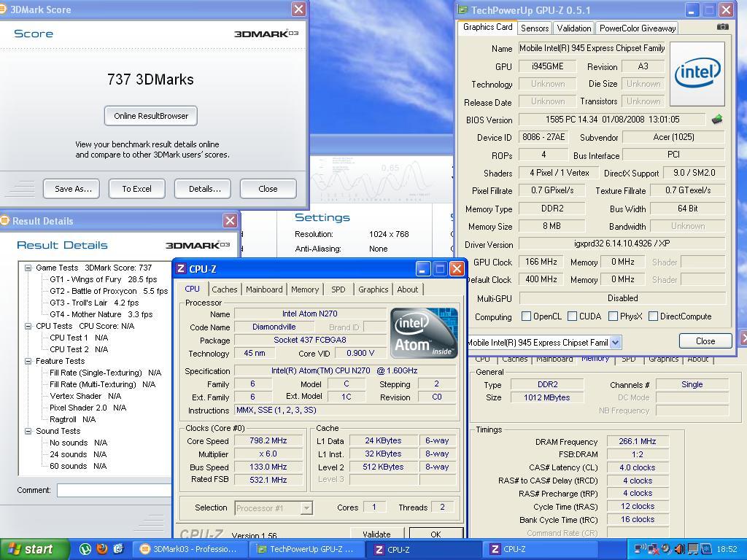The image size is (747, 560).
Task: Click Online ResultBrowser button
Action: [x=151, y=116]
